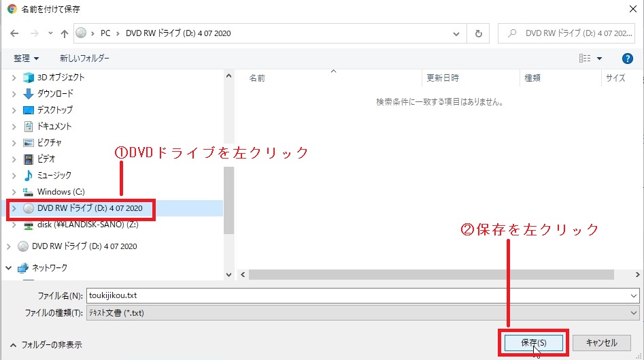This screenshot has height=360, width=644.
Task: Click the back navigation arrow
Action: (15, 33)
